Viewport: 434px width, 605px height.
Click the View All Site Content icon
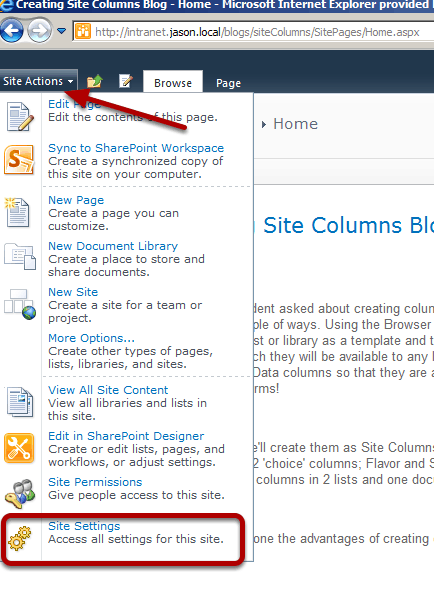point(20,402)
